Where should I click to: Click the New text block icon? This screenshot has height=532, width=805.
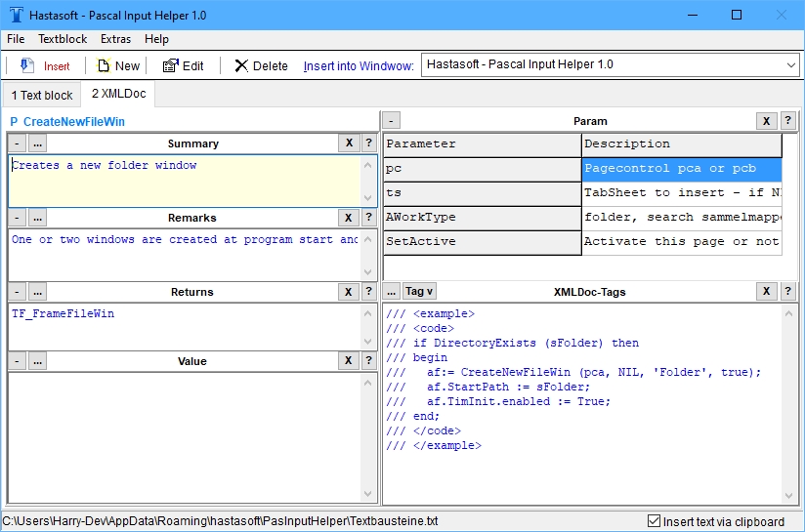104,65
